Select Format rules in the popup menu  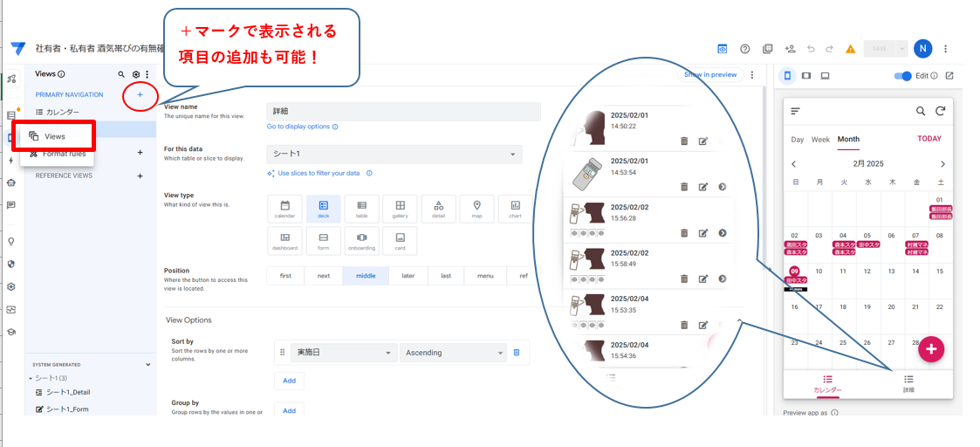pos(57,154)
